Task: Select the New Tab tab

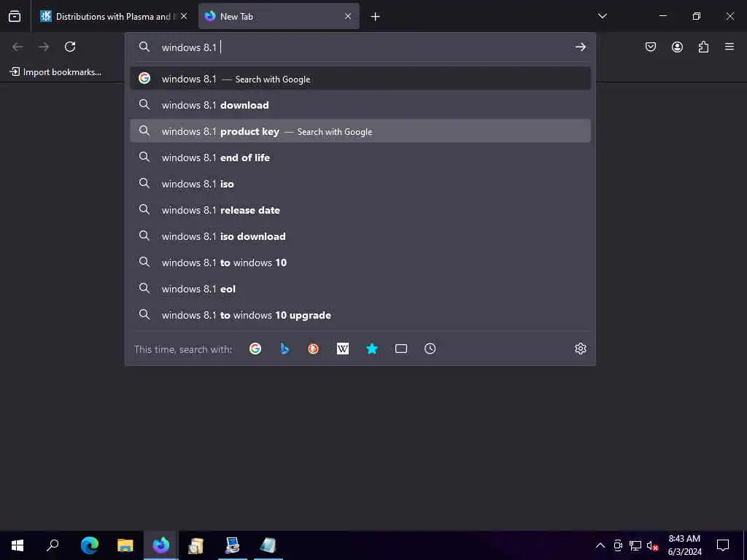Action: click(279, 16)
